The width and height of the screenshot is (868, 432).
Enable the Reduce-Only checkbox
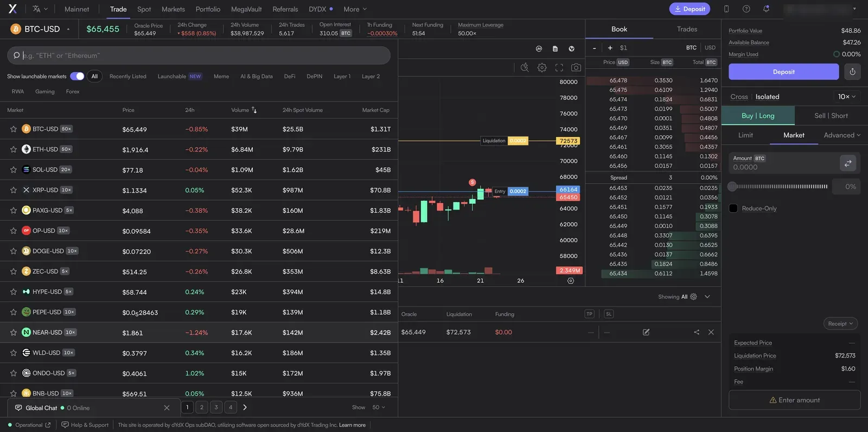pos(733,208)
